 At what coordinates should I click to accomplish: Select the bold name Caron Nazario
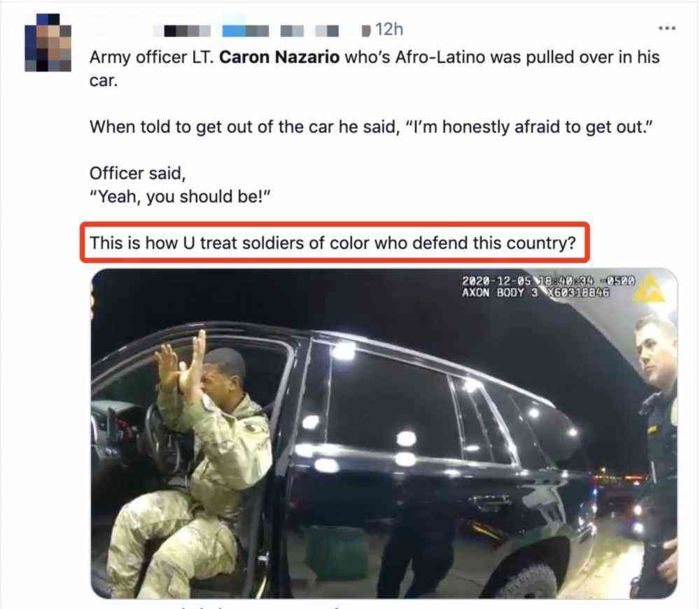pos(279,57)
